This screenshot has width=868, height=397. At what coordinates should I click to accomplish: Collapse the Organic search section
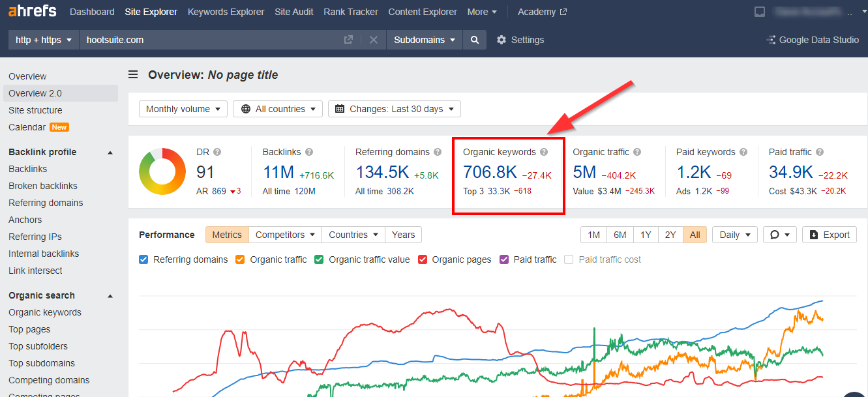tap(110, 296)
